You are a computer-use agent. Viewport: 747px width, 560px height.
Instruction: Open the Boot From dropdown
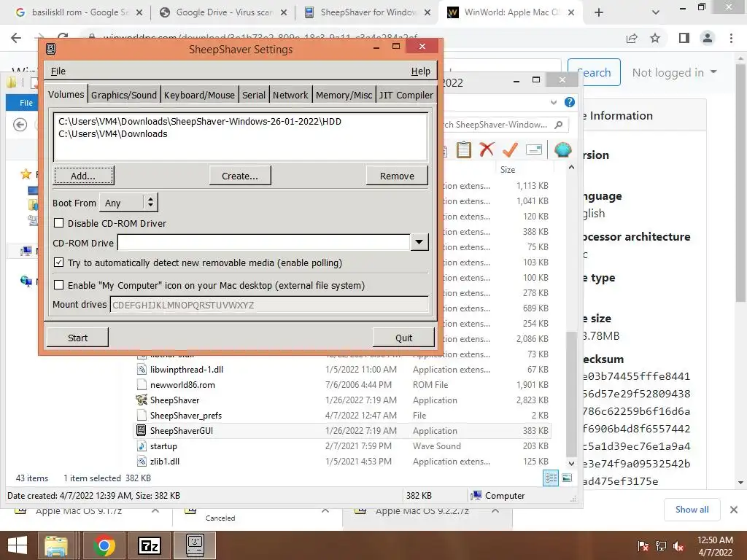tap(128, 203)
